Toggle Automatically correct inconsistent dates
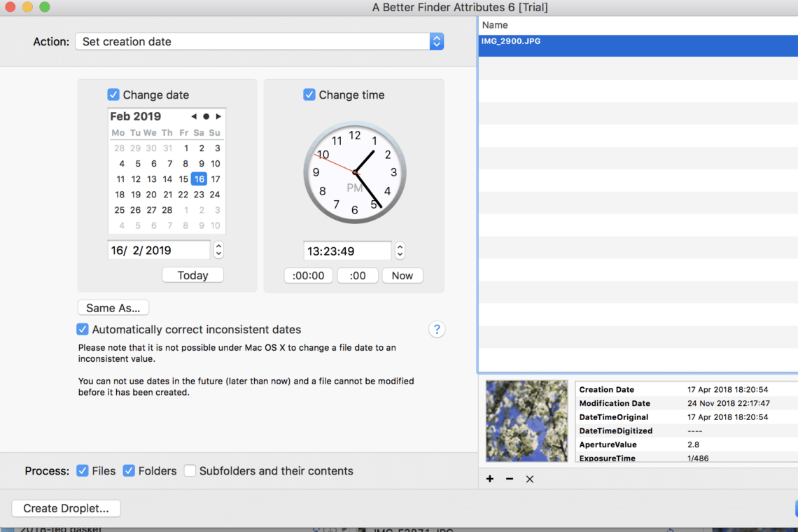Viewport: 798px width, 532px height. [83, 329]
